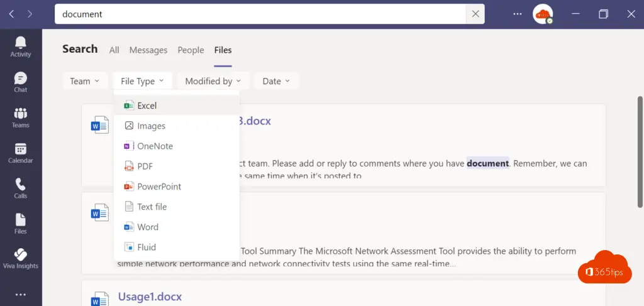Collapse the File Type filter dropdown

coord(142,81)
